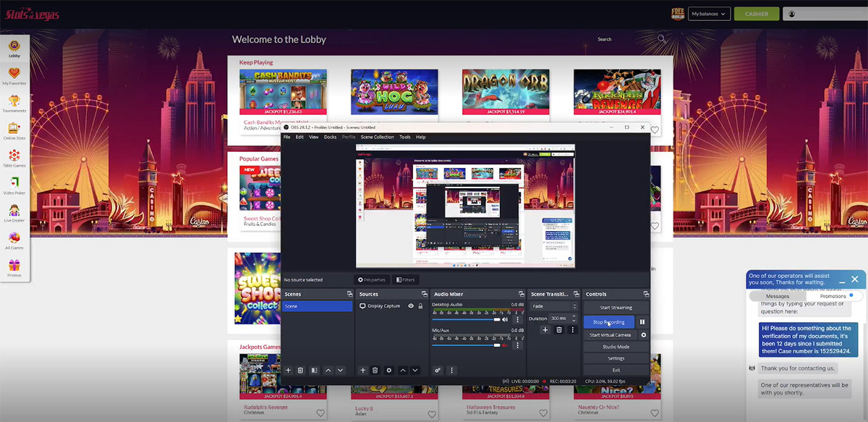Mute the Desktop Audio speaker icon
This screenshot has height=422, width=868.
[505, 319]
